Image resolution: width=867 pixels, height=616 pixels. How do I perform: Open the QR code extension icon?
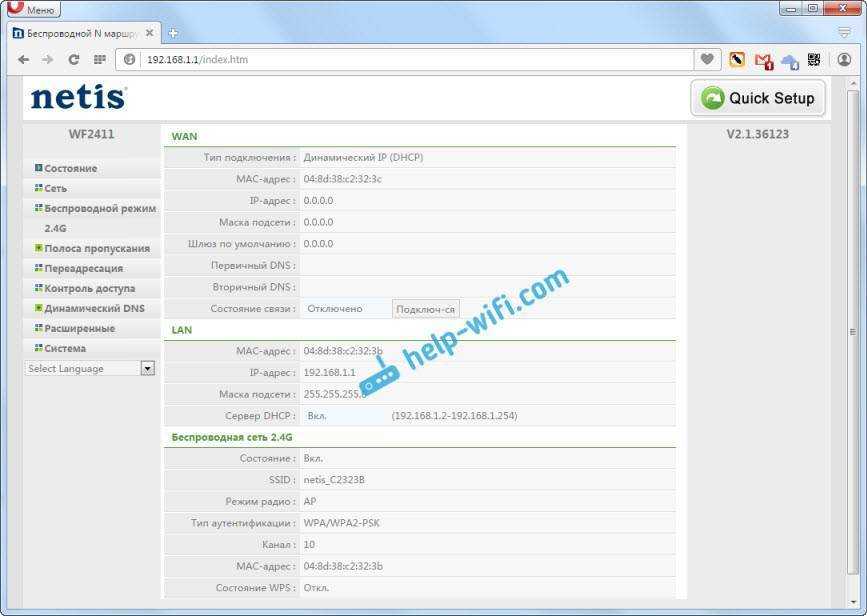click(x=815, y=60)
